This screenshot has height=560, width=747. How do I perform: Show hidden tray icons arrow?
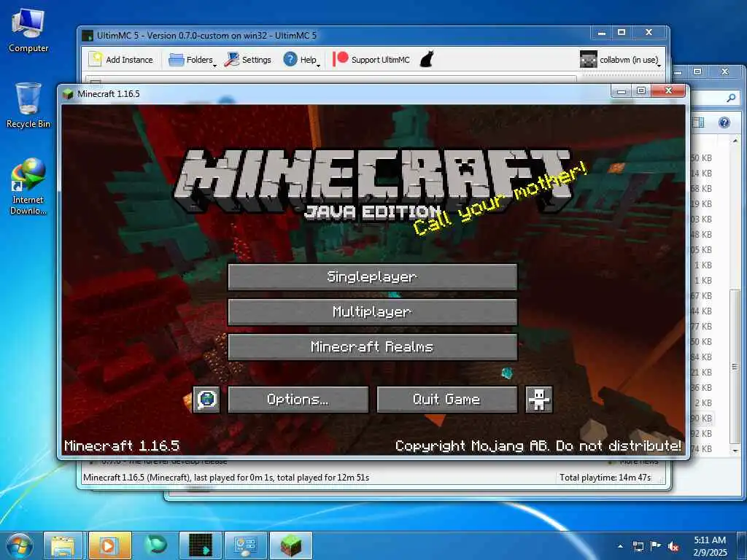[x=620, y=546]
